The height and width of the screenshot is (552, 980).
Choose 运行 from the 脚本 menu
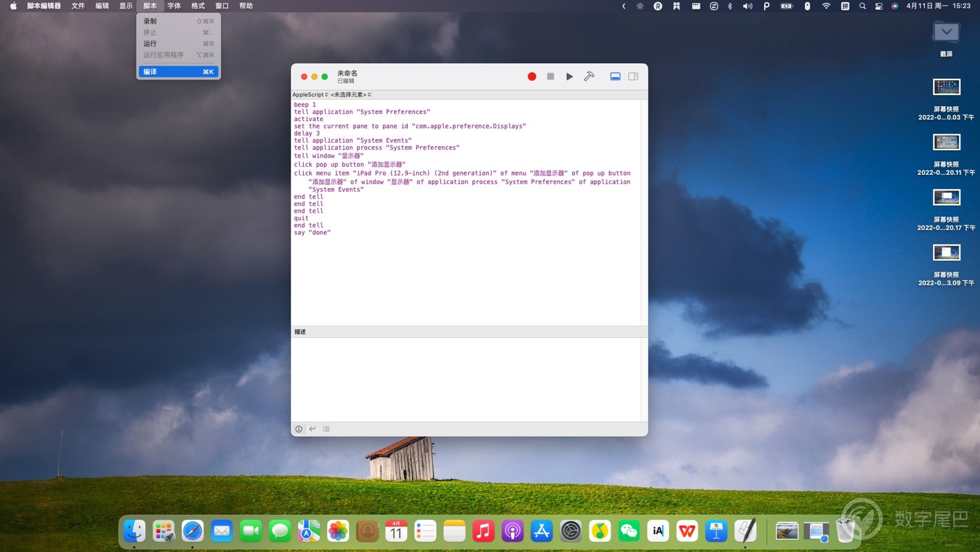179,44
